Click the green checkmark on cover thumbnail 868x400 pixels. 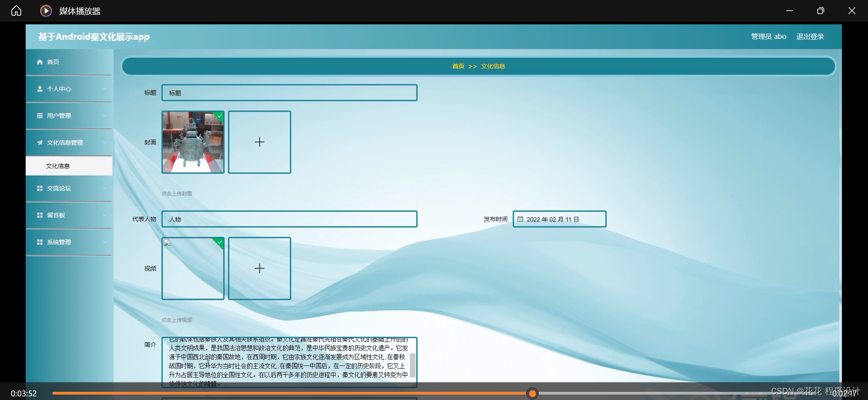click(x=220, y=116)
